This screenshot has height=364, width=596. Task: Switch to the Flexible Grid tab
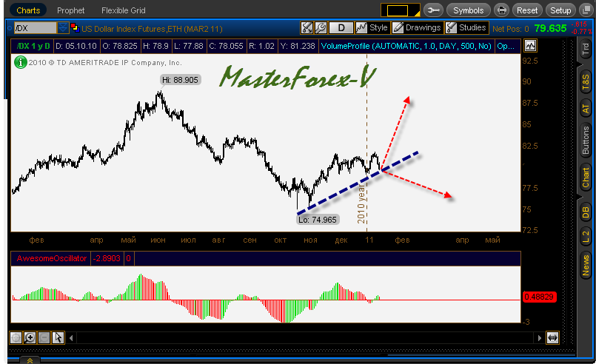(122, 10)
